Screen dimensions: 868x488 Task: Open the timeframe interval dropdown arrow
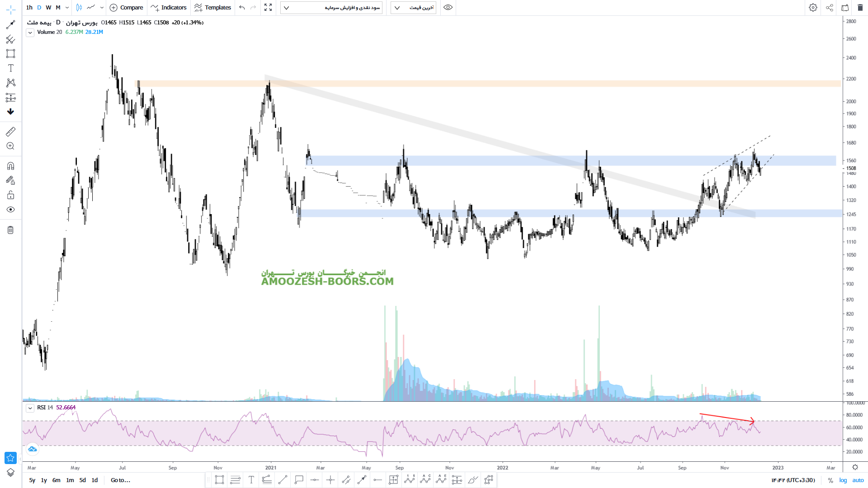[x=67, y=8]
